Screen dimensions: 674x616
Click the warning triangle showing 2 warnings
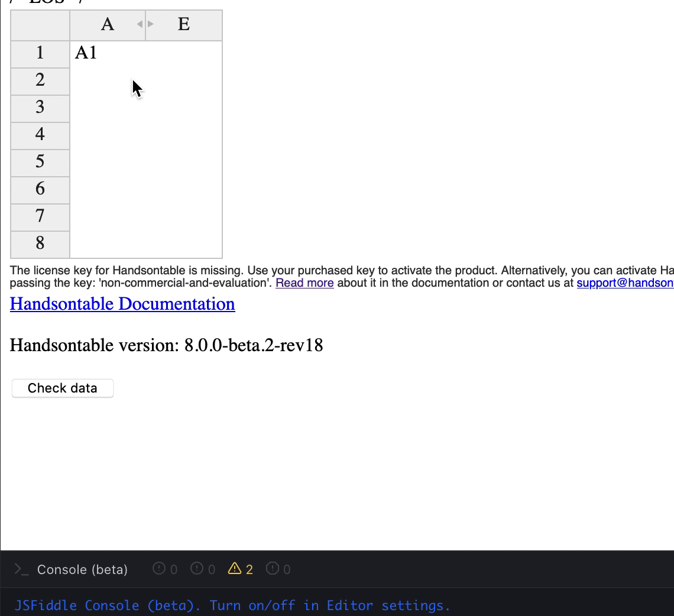(x=235, y=568)
